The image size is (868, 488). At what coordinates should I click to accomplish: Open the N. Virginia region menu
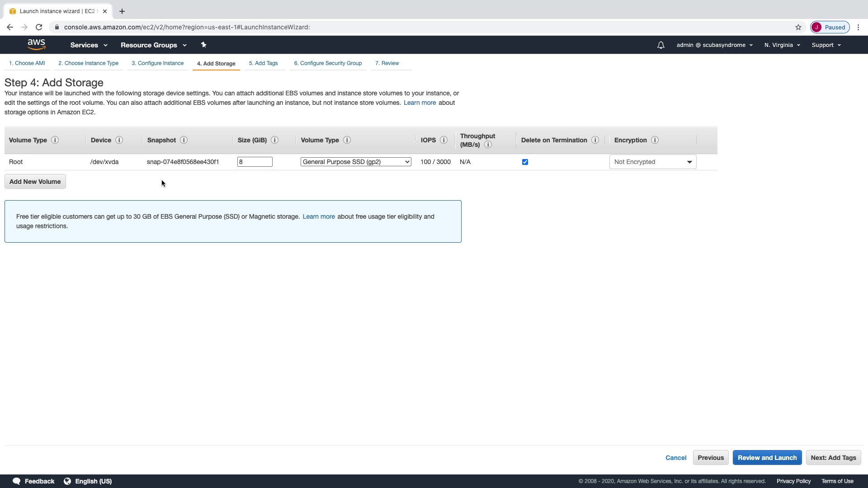click(782, 45)
